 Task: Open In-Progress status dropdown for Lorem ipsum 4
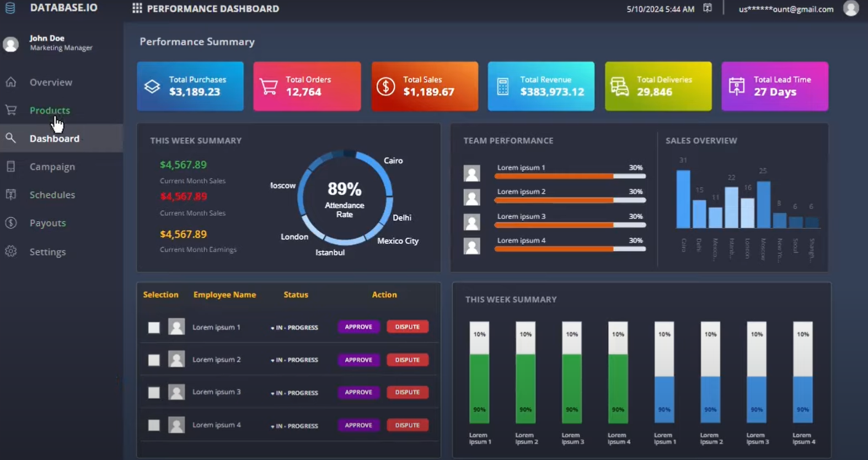point(294,426)
